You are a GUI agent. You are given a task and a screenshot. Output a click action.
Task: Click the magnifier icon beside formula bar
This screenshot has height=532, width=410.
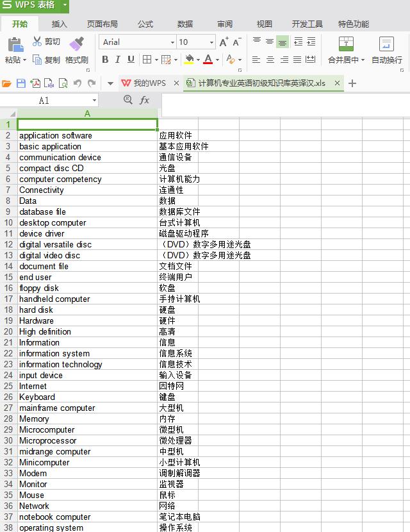coord(128,100)
